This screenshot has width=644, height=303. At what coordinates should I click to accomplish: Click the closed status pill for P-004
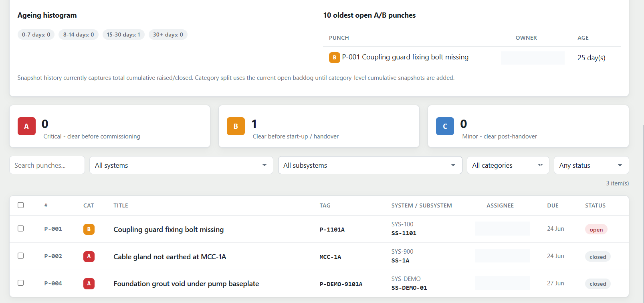pyautogui.click(x=598, y=284)
